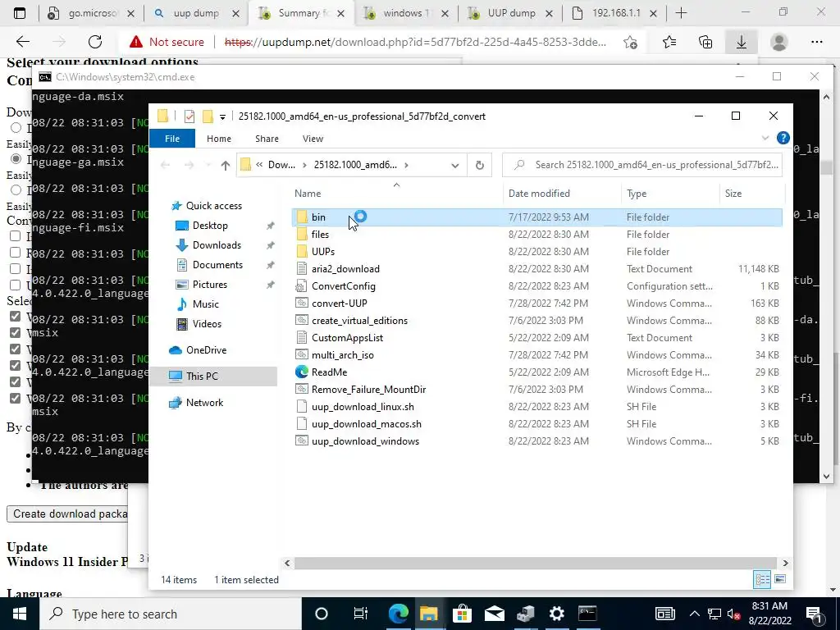Click the horizontal scrollbar in Explorer file list

(x=536, y=563)
